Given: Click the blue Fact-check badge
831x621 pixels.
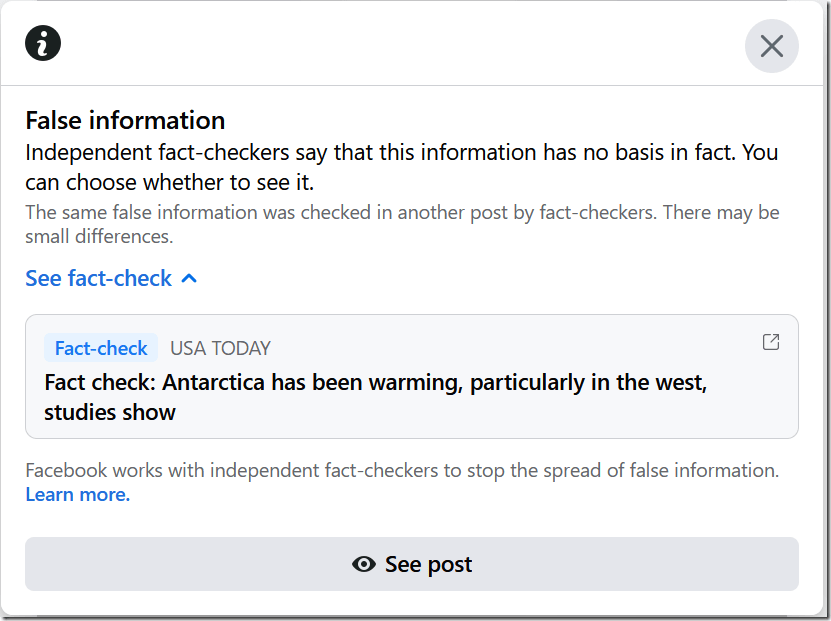Looking at the screenshot, I should 101,348.
